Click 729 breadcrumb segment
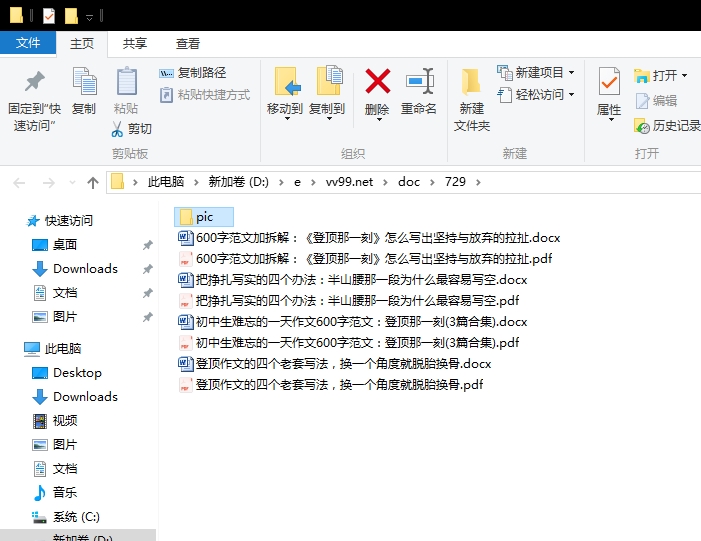This screenshot has height=541, width=701. 455,182
